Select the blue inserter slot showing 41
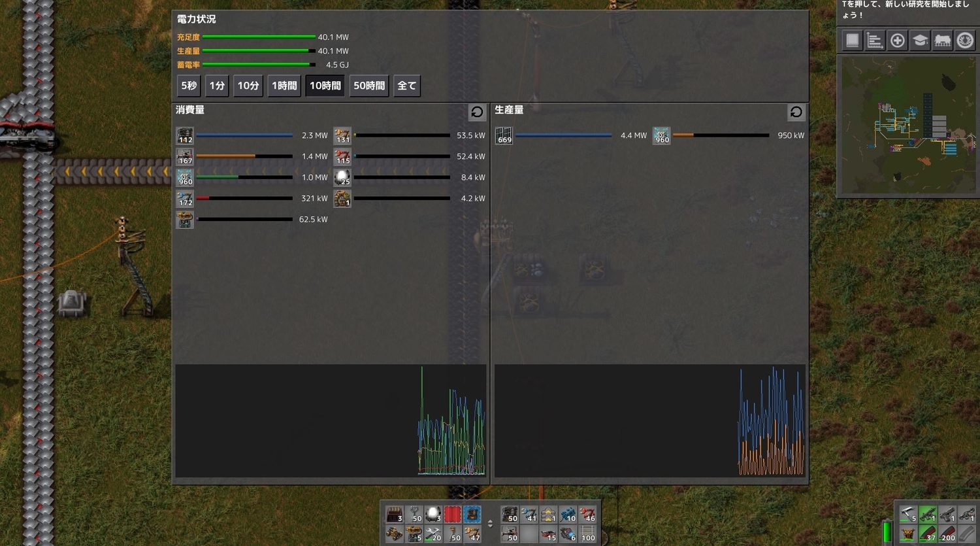The image size is (980, 546). [x=529, y=514]
